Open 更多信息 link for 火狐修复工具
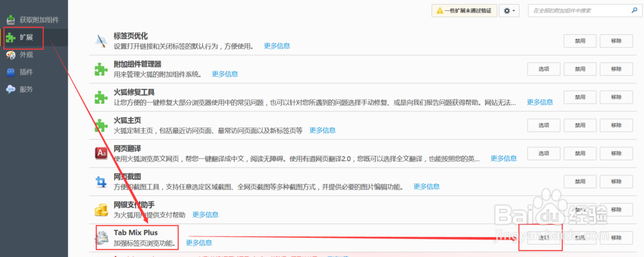Screen dimensions: 644x257 [540, 102]
